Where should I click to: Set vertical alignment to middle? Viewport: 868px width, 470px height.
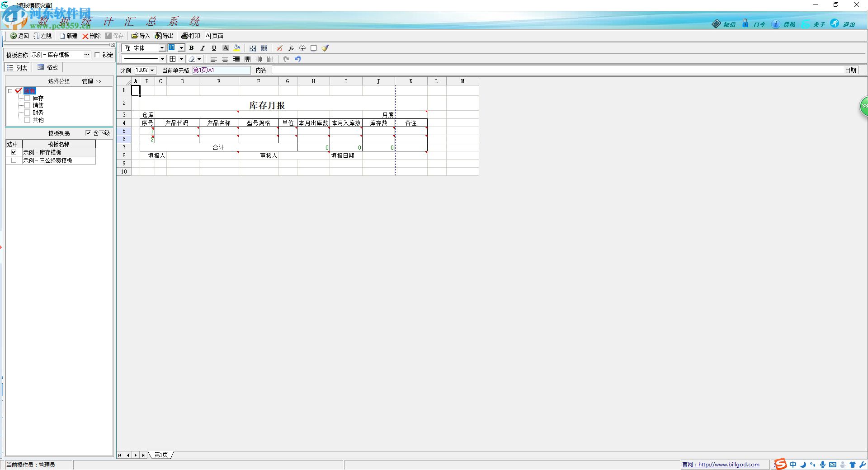259,59
